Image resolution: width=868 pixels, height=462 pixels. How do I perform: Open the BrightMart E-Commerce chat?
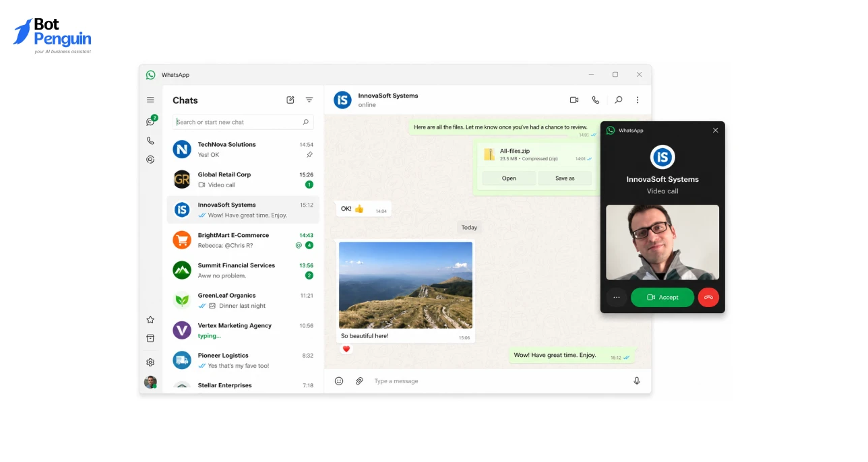[243, 240]
